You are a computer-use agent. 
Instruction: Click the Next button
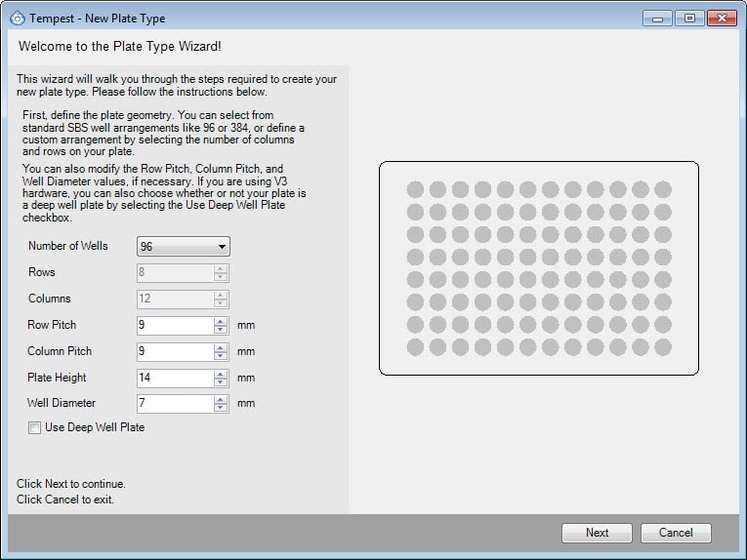[x=597, y=533]
